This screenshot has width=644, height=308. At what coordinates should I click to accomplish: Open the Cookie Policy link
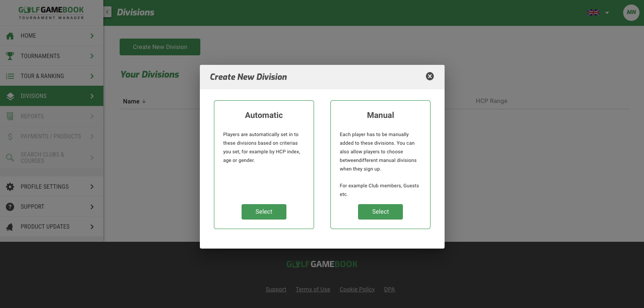[x=357, y=289]
